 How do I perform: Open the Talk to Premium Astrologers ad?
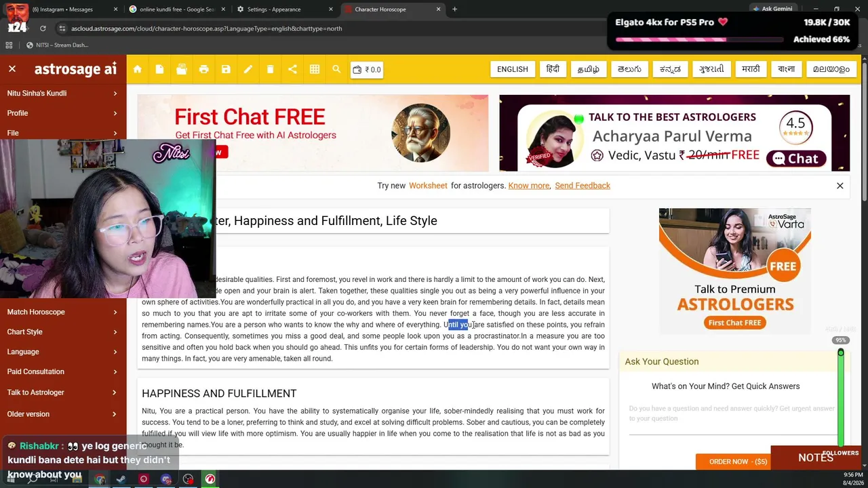[735, 271]
